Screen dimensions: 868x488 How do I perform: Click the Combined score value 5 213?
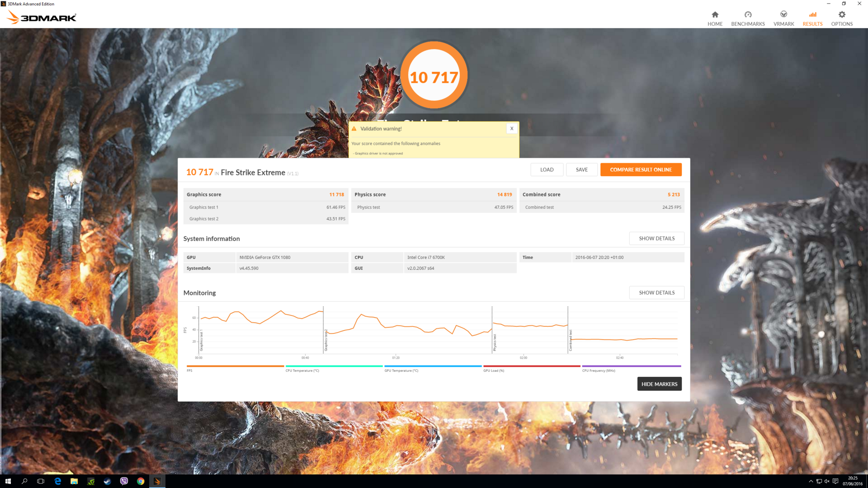point(674,194)
